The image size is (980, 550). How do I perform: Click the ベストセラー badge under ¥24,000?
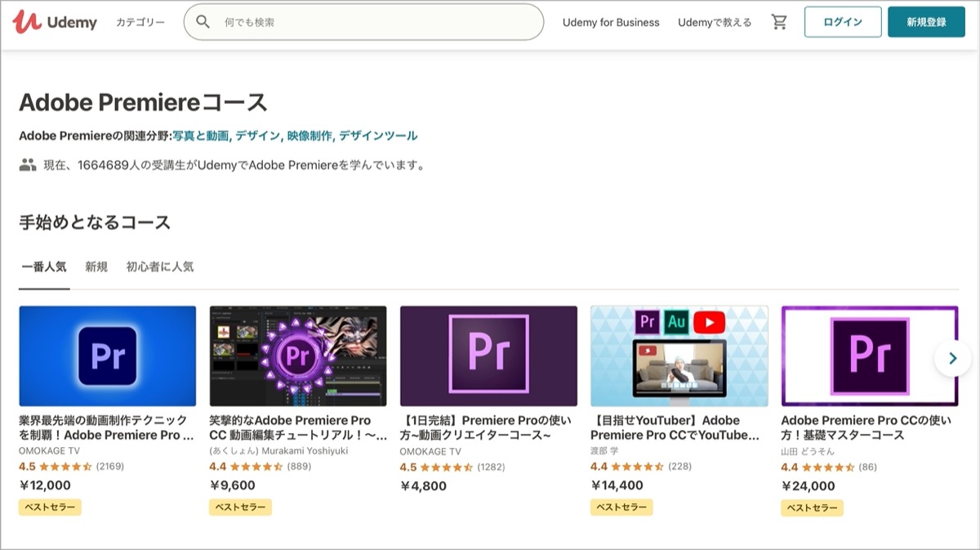813,508
